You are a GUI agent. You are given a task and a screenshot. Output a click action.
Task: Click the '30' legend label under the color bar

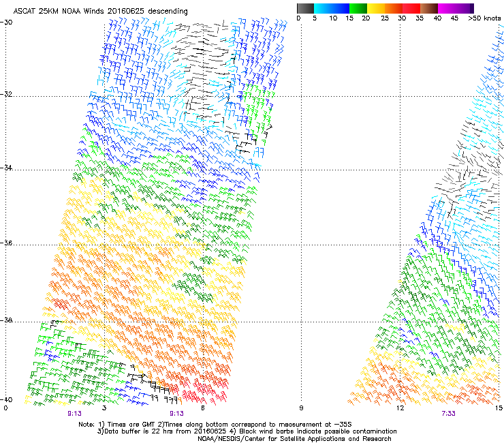[x=402, y=18]
